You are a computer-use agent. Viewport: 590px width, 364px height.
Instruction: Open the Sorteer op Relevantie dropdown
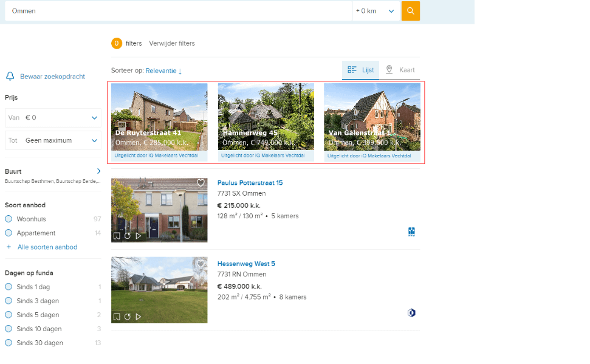[163, 70]
